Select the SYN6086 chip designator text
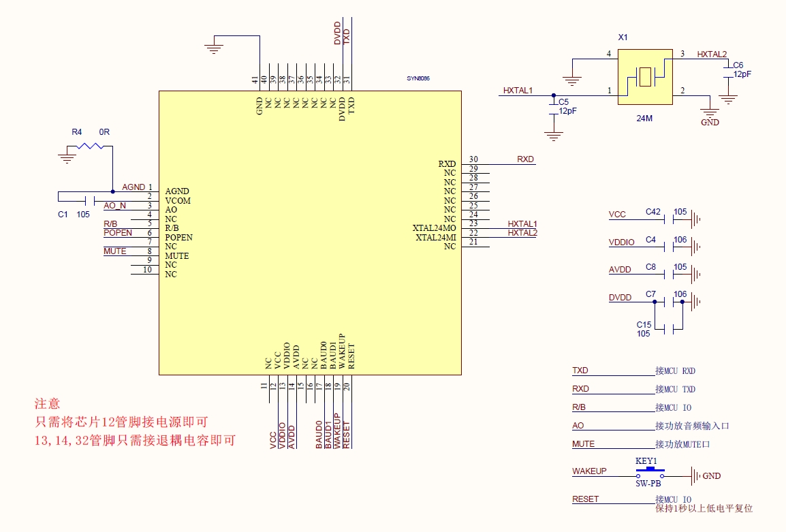Screen dimensions: 786x532 point(418,78)
